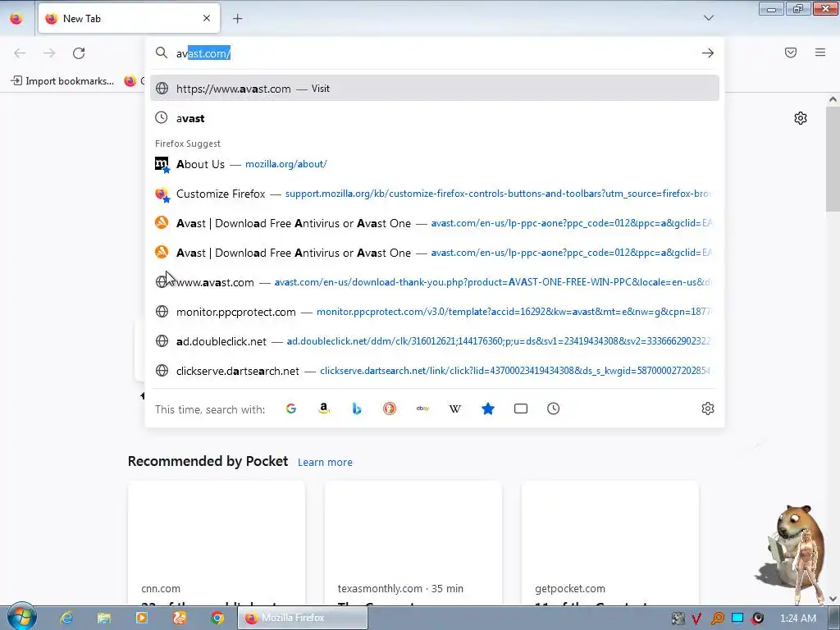
Task: Open clickserve.dartsearch.net history entry
Action: 435,371
